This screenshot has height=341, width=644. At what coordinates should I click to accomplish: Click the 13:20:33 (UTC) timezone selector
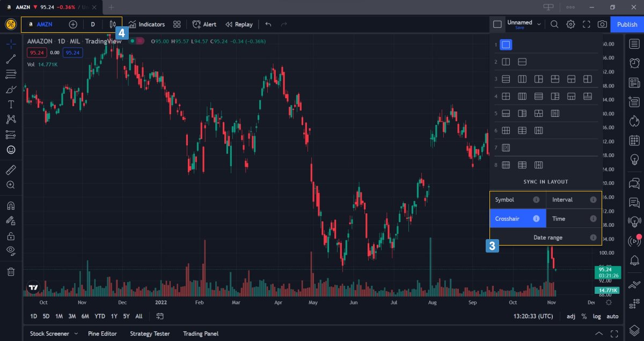pos(534,316)
